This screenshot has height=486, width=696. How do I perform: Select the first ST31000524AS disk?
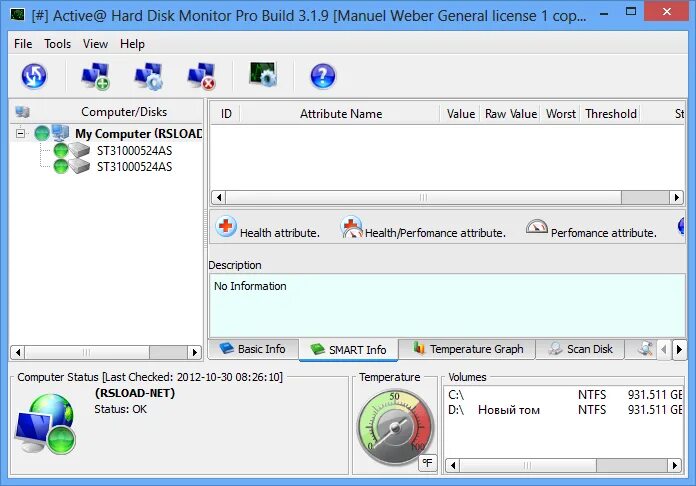134,150
